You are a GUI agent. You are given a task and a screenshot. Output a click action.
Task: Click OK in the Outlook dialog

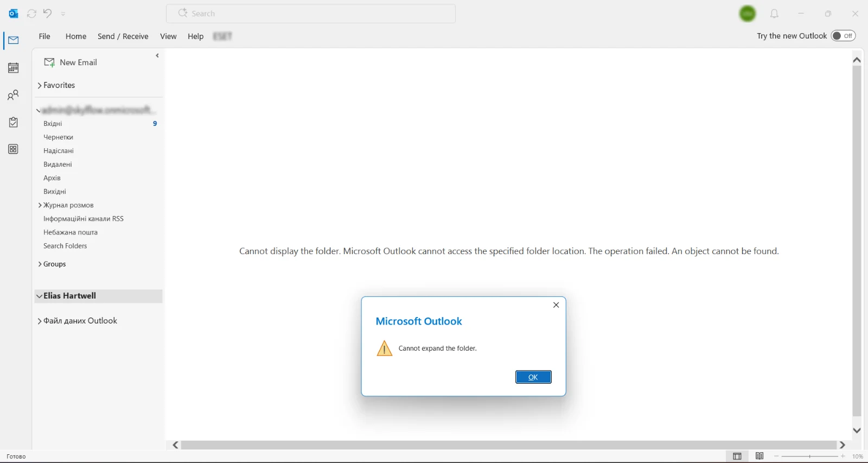coord(533,377)
